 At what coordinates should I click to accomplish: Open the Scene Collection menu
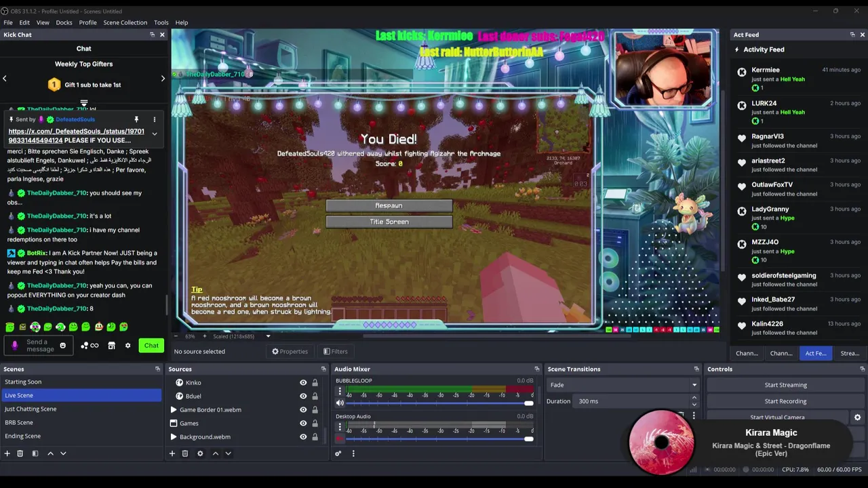click(125, 22)
